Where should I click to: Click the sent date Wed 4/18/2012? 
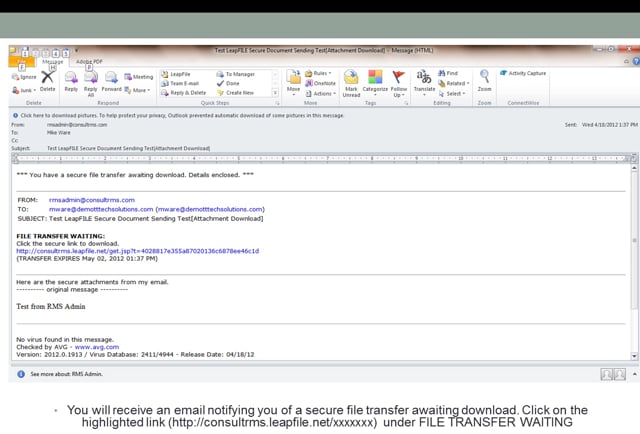pos(610,125)
